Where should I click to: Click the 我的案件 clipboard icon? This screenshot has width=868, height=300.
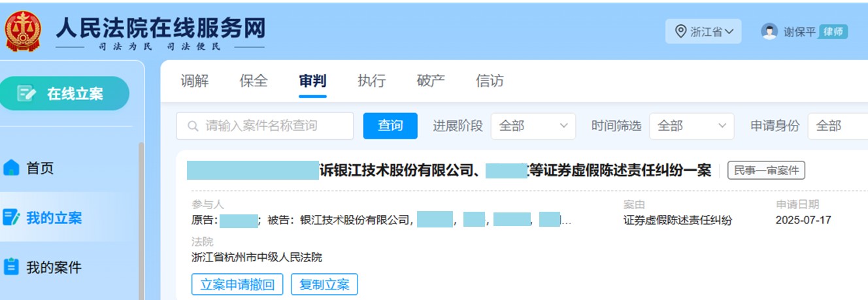pos(11,267)
